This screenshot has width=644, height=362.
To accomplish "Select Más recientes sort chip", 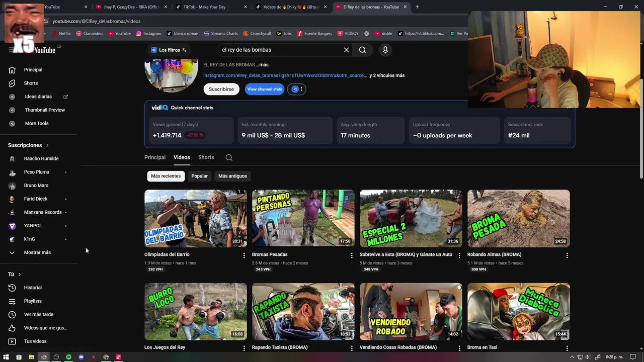I will 166,176.
